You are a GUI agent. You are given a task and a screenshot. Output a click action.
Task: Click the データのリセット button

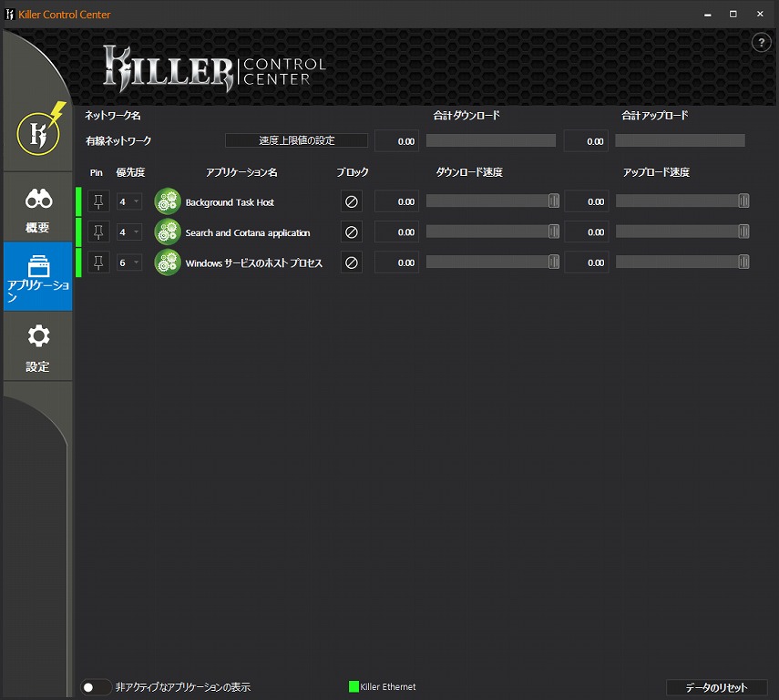(x=716, y=687)
